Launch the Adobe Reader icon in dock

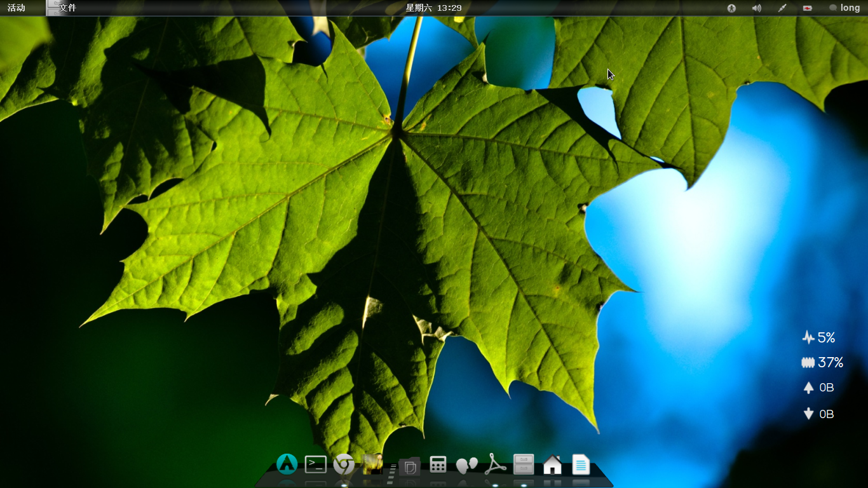(496, 464)
